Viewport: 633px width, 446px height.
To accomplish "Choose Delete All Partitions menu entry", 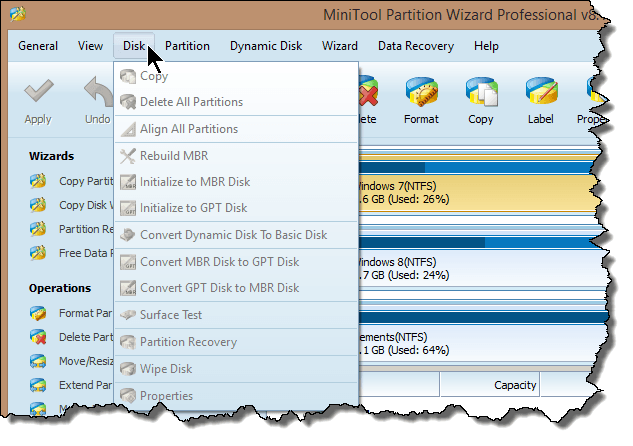I will [237, 102].
